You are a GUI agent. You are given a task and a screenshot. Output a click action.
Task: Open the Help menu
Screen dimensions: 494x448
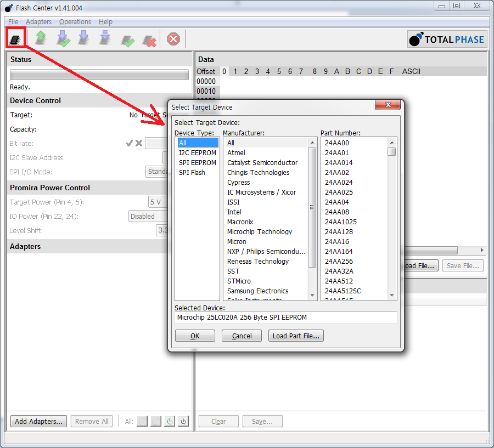coord(105,22)
